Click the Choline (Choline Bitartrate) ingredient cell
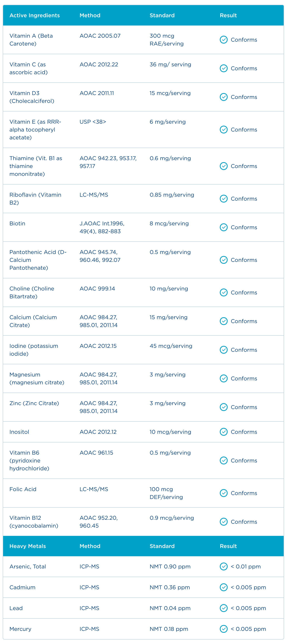 (x=32, y=292)
